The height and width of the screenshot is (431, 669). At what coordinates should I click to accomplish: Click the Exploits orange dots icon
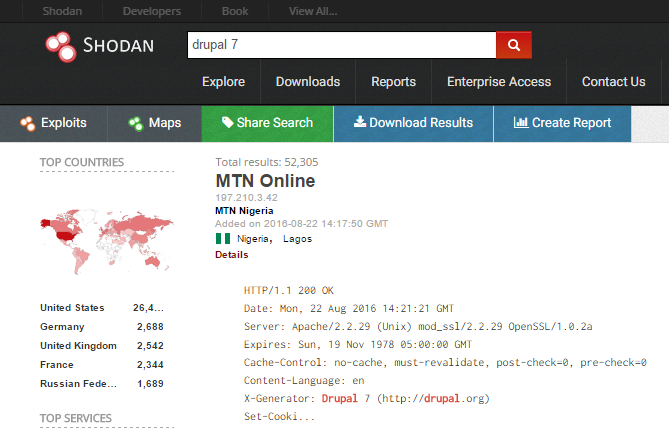tap(28, 123)
